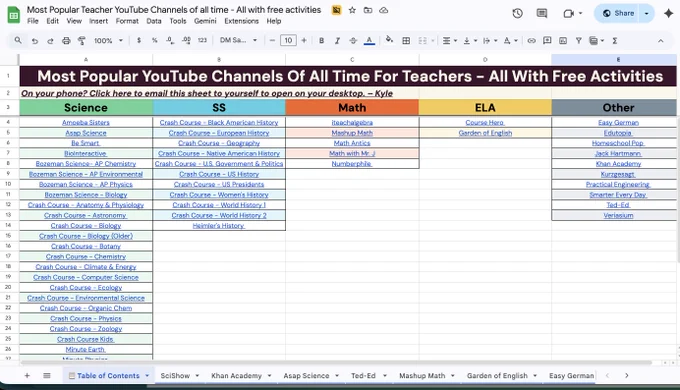
Task: Decrease the font size
Action: tap(272, 40)
